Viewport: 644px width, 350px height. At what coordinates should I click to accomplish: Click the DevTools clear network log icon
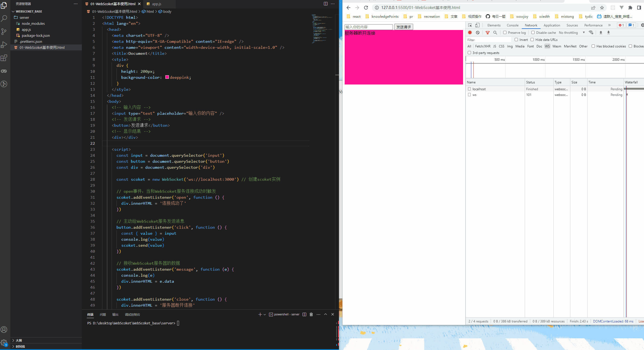pos(478,32)
